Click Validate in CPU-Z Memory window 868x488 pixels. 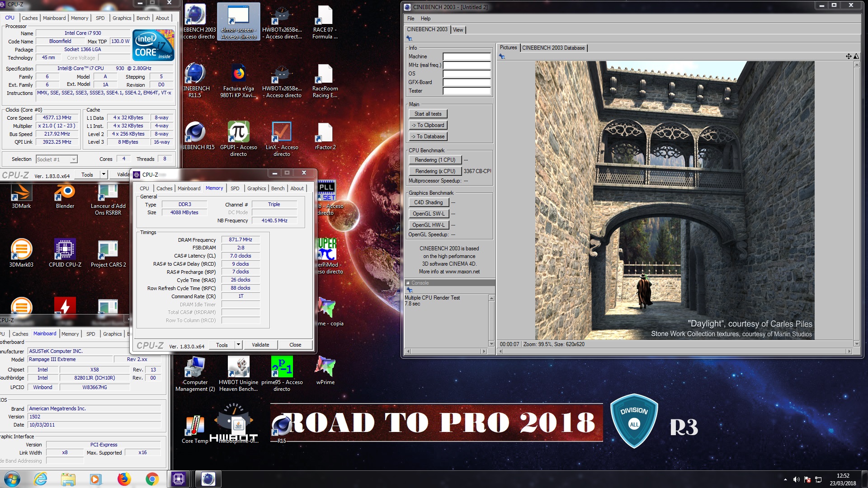coord(260,345)
